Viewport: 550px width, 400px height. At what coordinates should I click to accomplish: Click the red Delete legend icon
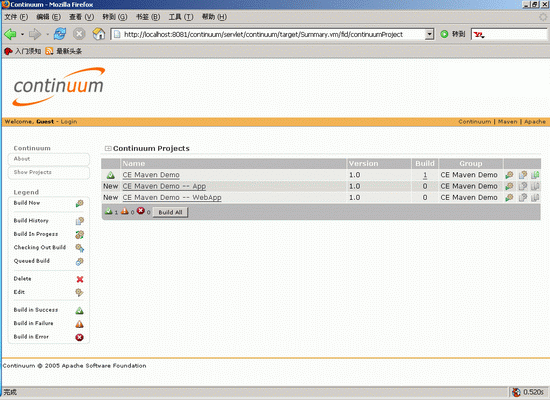coord(80,279)
